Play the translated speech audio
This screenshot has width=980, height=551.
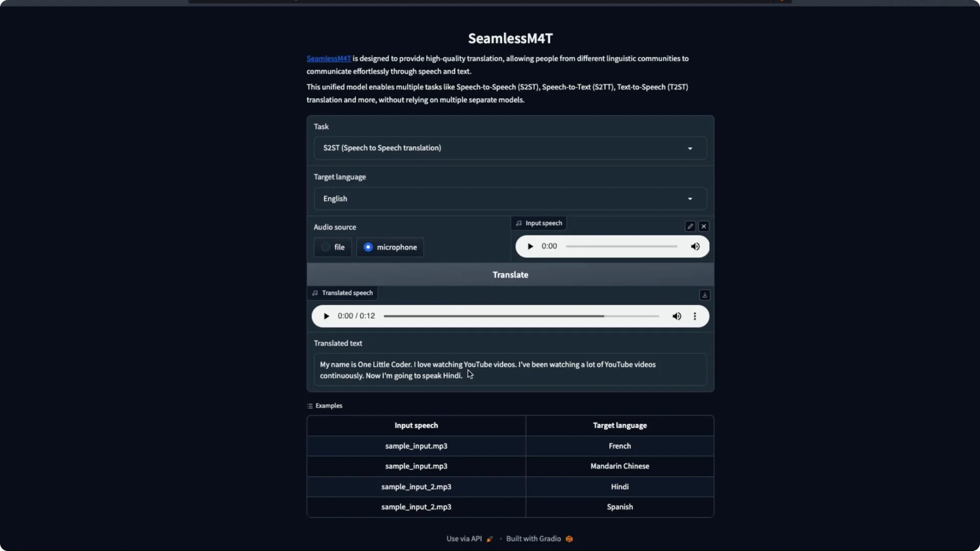(x=326, y=316)
